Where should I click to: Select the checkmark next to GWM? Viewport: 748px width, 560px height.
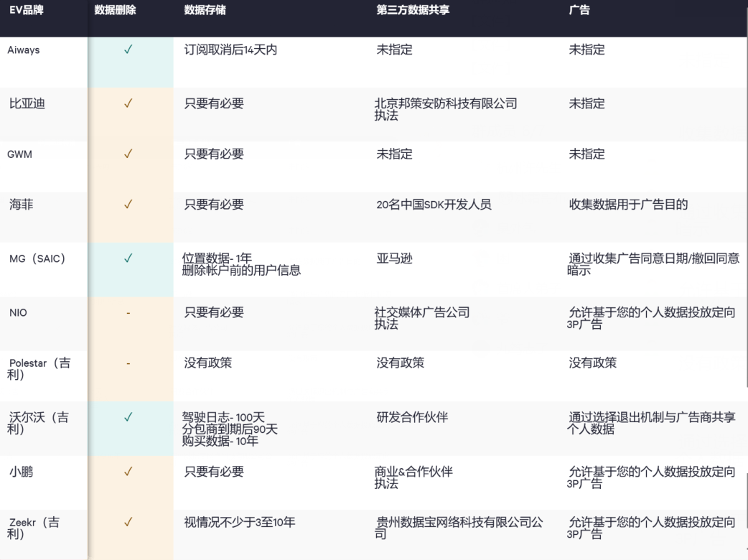click(128, 154)
